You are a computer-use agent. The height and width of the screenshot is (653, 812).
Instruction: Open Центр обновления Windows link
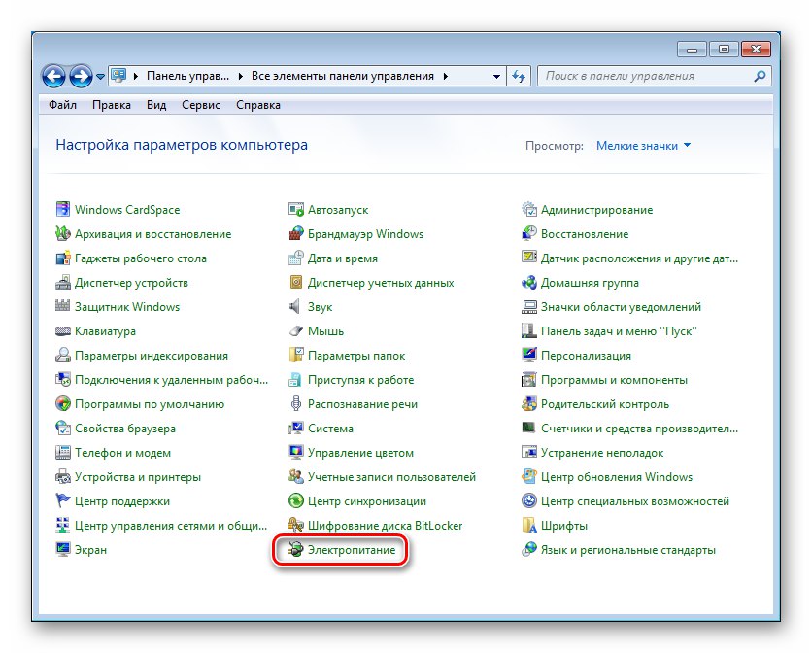(x=617, y=477)
